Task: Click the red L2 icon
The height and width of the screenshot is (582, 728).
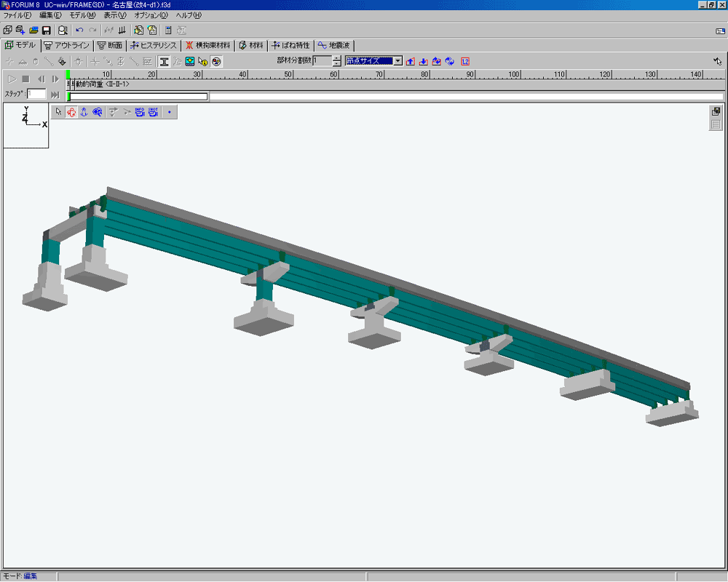Action: (465, 61)
